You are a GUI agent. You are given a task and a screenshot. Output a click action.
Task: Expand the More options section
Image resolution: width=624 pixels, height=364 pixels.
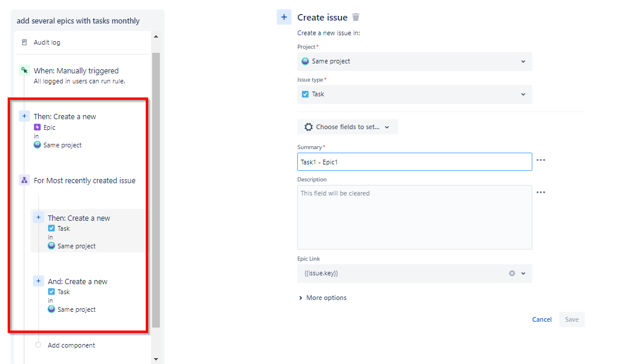(323, 298)
